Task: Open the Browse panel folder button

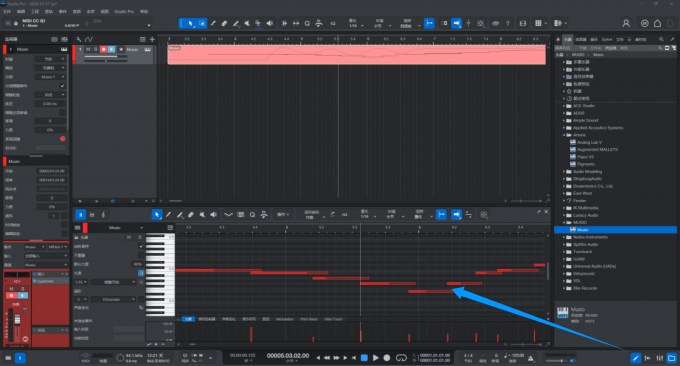Action: point(671,358)
